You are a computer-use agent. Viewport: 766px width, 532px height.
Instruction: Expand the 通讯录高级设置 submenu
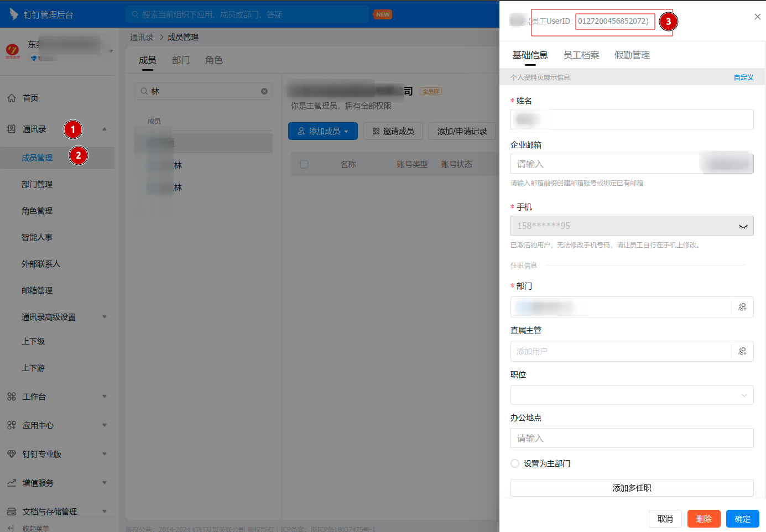pos(105,317)
